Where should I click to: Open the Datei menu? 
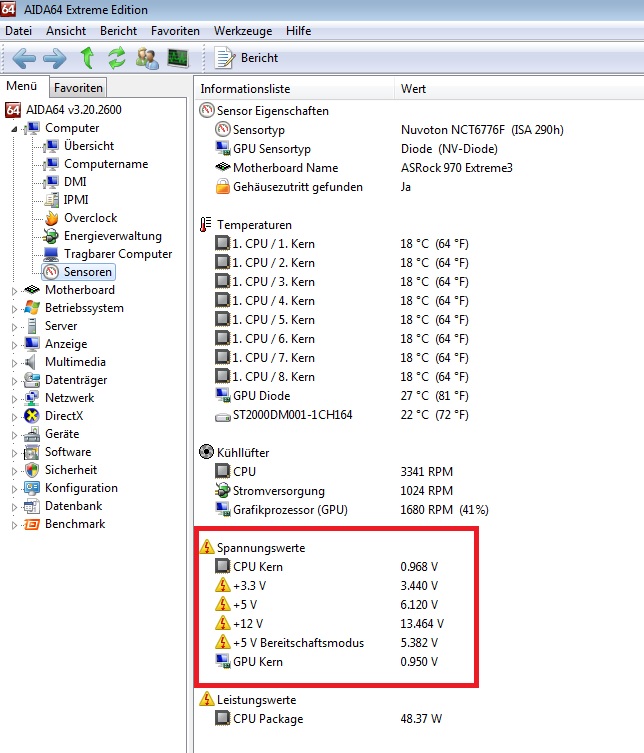click(18, 31)
